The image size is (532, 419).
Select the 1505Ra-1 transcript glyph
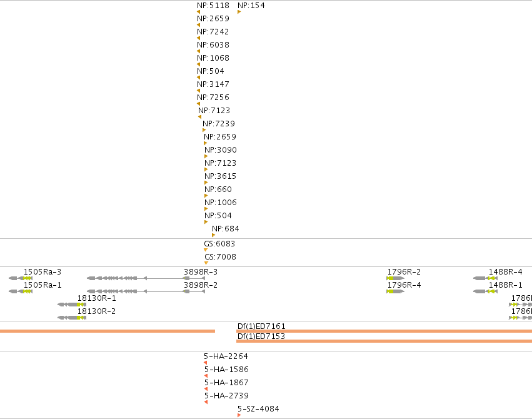21,291
